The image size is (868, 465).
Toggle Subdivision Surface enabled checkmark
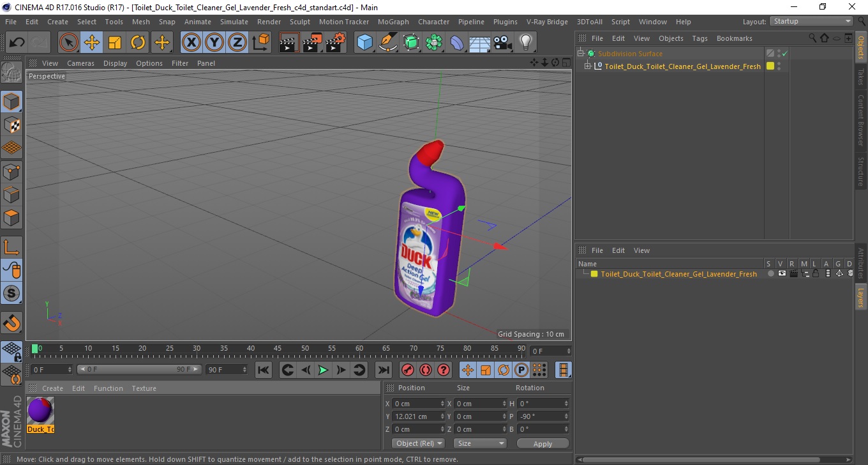tap(785, 54)
